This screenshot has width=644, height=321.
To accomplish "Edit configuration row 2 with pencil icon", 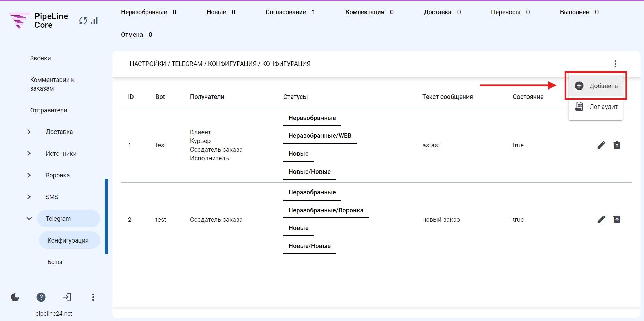I will tap(601, 219).
